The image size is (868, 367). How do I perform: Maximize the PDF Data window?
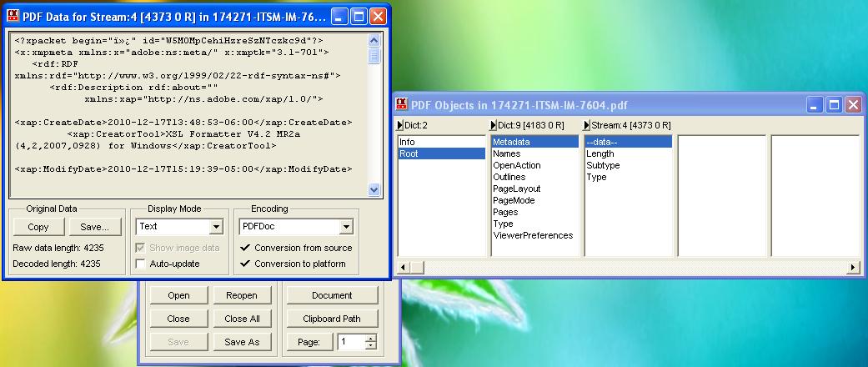coord(359,16)
